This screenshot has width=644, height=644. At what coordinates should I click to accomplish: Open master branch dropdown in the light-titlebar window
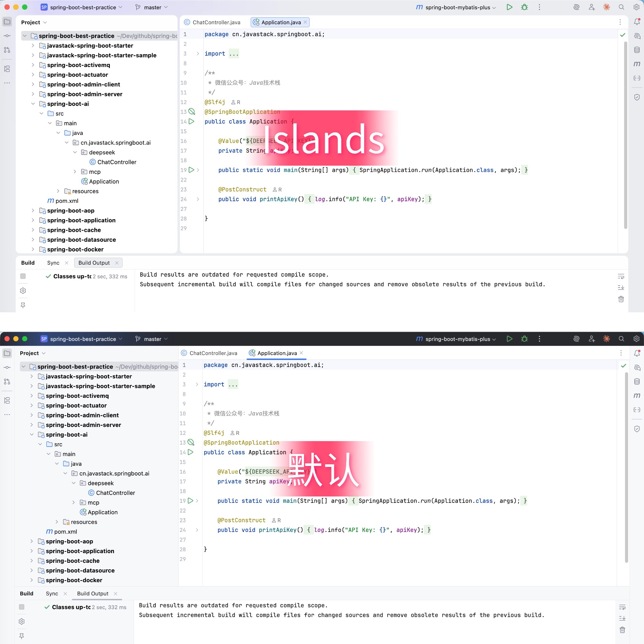[x=152, y=7]
